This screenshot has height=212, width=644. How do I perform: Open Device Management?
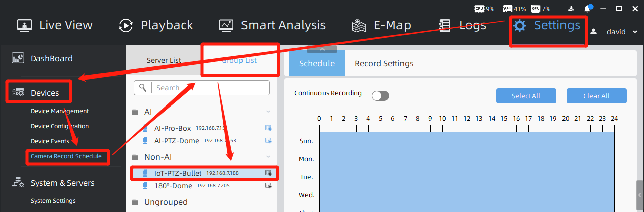(x=59, y=111)
